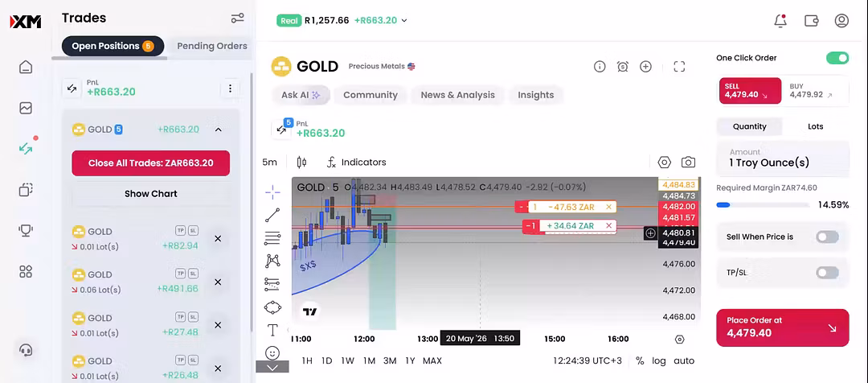
Task: Open the 5m timeframe selector
Action: click(x=269, y=163)
